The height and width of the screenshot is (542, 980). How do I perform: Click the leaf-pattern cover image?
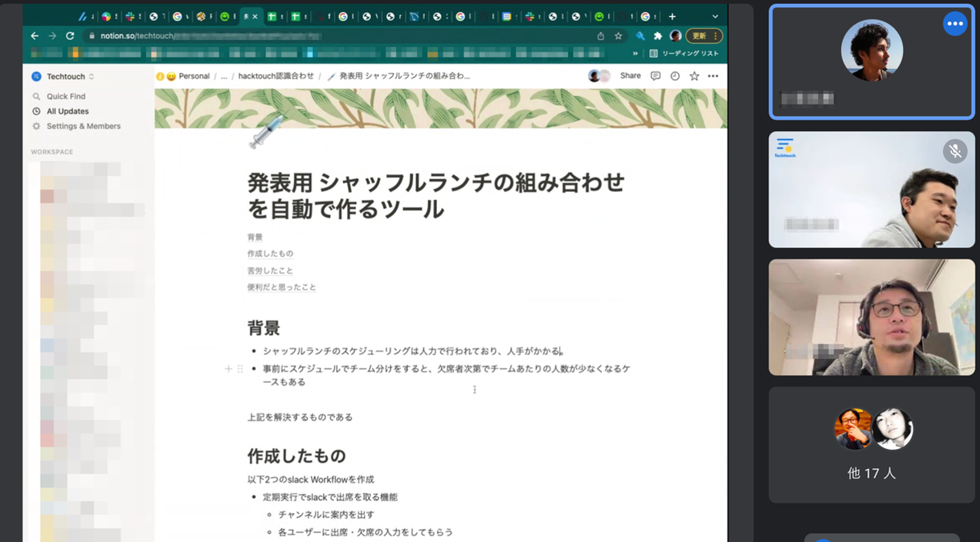coord(440,108)
